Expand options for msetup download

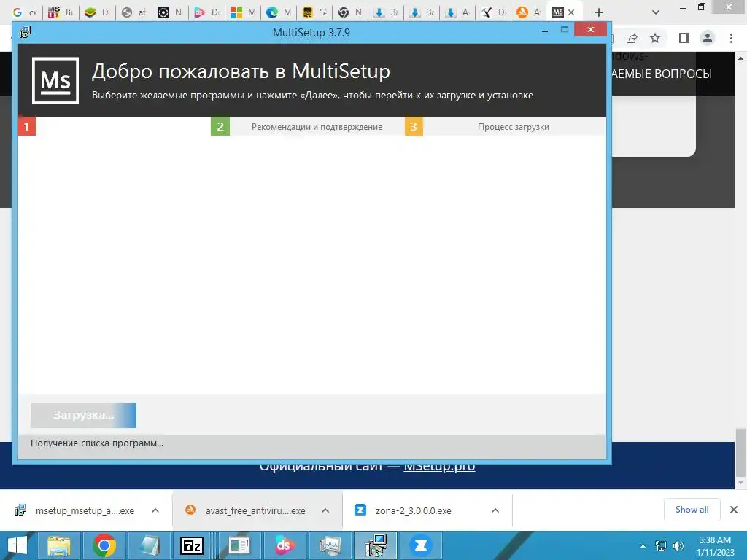155,510
